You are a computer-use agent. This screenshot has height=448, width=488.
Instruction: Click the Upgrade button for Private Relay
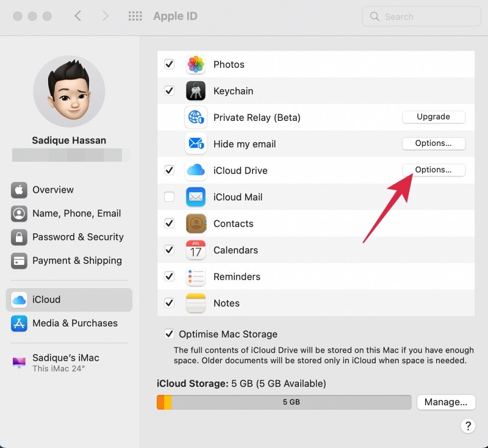click(x=434, y=117)
